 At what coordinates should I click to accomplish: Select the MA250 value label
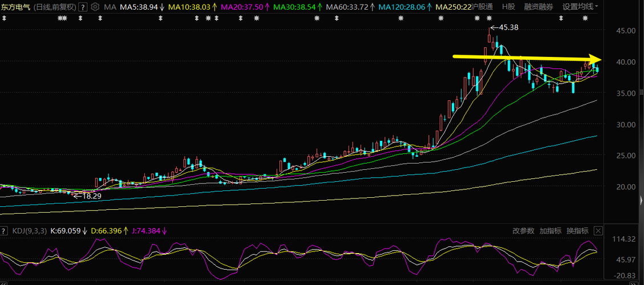tap(453, 7)
